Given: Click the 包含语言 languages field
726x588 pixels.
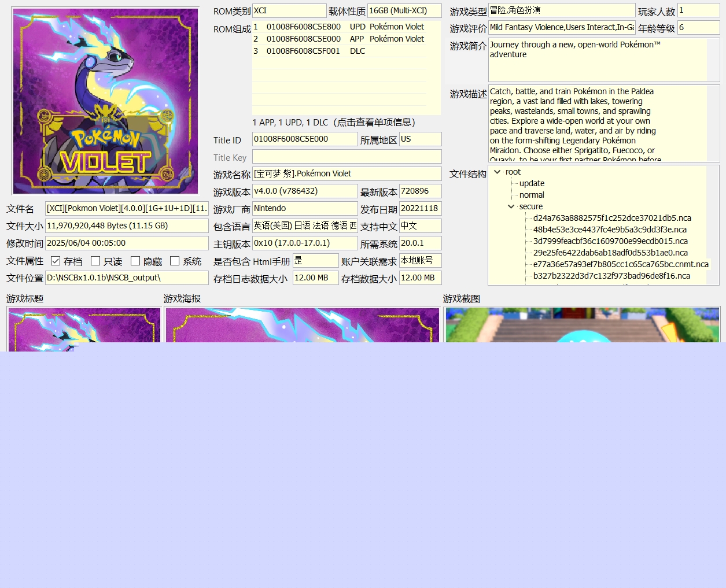Looking at the screenshot, I should click(x=305, y=226).
